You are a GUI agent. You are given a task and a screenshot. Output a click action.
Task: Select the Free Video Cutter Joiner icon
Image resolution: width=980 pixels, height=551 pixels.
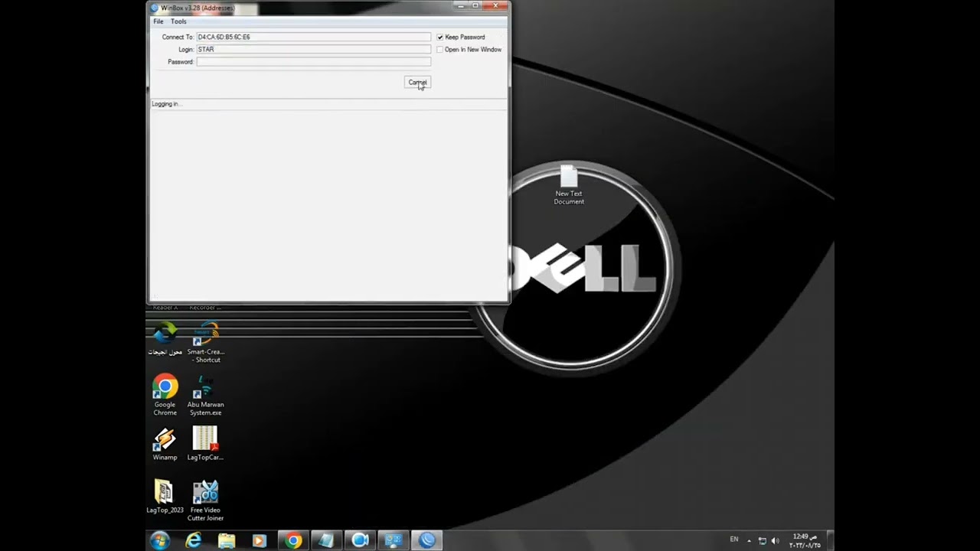[205, 500]
